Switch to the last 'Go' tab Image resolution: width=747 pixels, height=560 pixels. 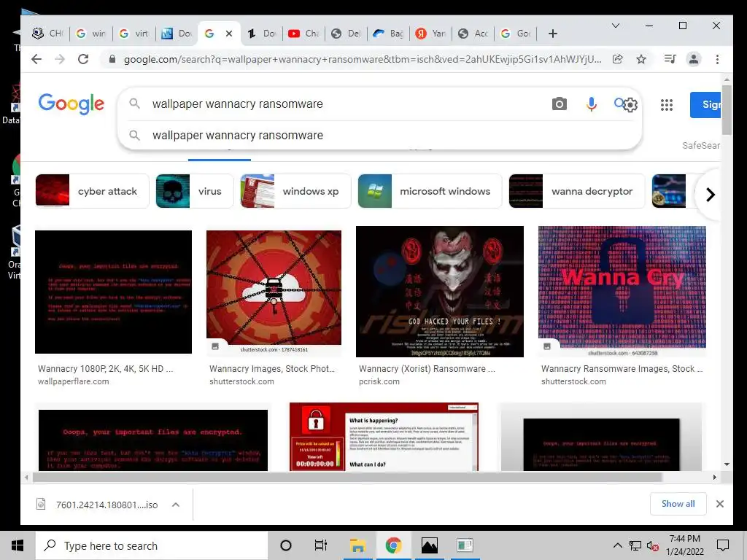(516, 34)
